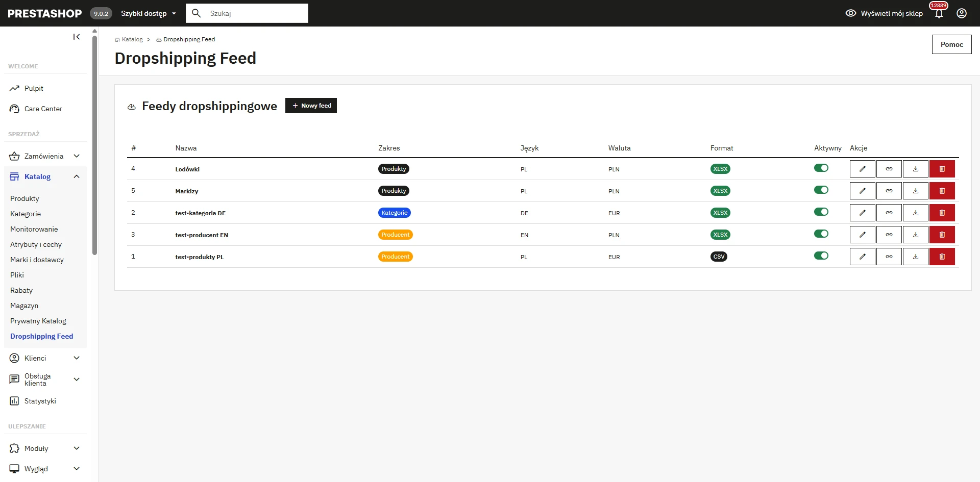Toggle test-produkty PL feed active state
Viewport: 980px width, 482px height.
(821, 256)
